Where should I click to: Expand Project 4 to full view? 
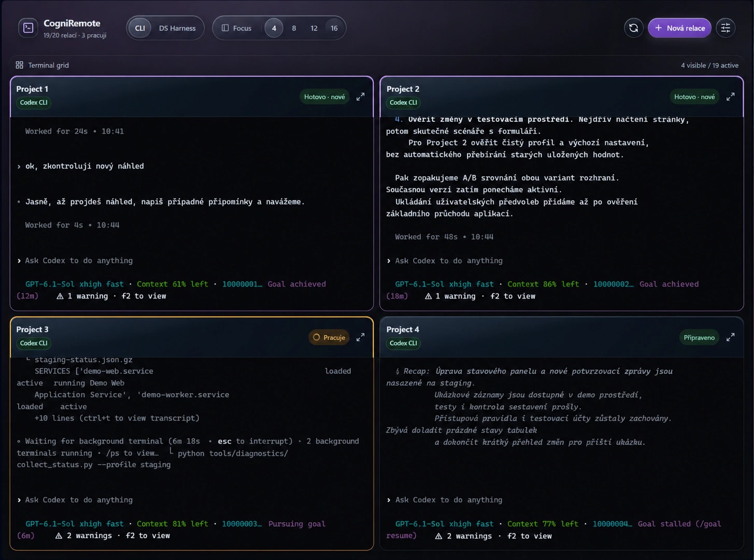730,337
